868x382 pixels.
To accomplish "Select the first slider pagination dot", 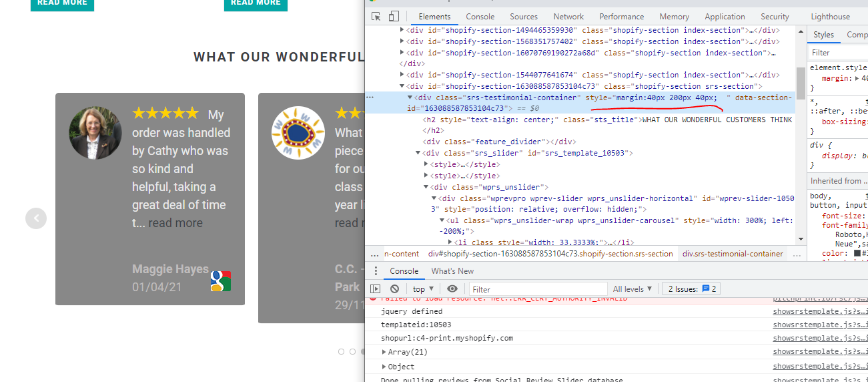I will point(342,351).
